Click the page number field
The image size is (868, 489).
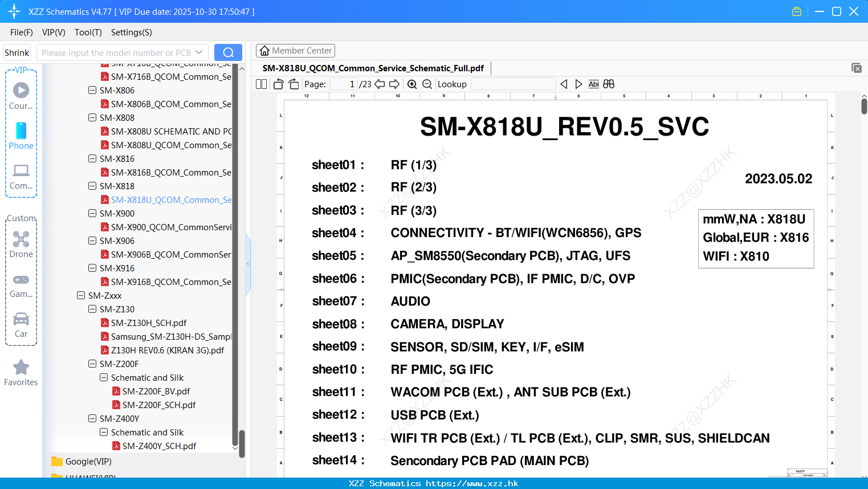344,84
